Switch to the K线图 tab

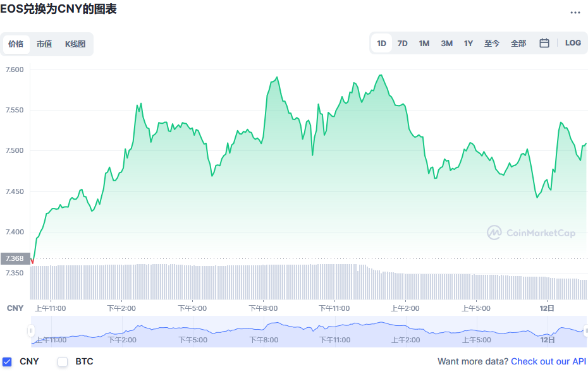tap(75, 44)
